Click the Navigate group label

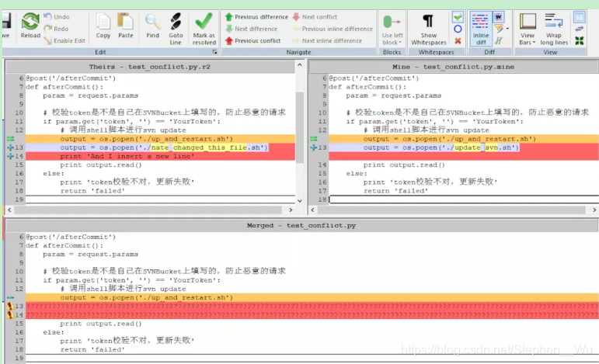[299, 52]
